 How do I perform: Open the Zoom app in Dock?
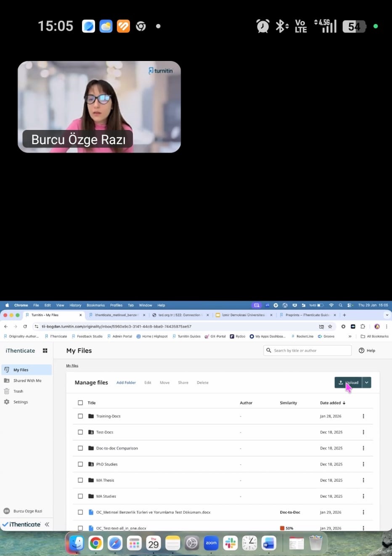(211, 543)
